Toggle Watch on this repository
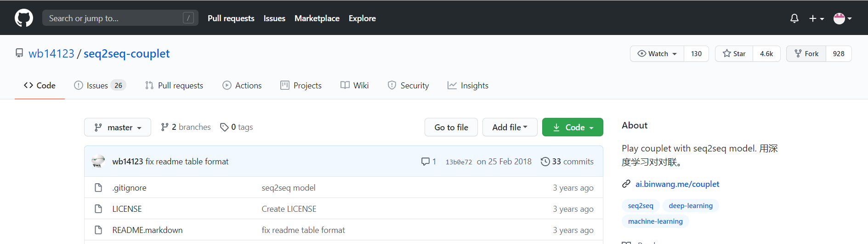Screen dimensions: 868x244 click(x=657, y=54)
